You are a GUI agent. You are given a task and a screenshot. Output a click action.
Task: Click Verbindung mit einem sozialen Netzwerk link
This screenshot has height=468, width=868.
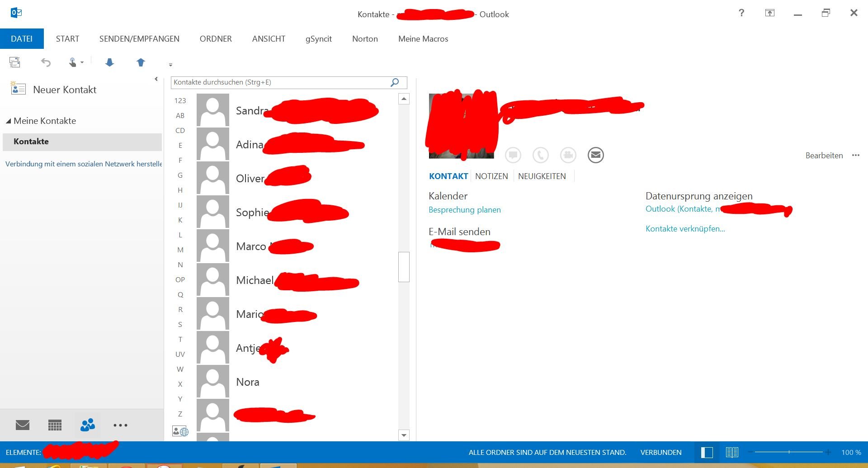[x=84, y=164]
